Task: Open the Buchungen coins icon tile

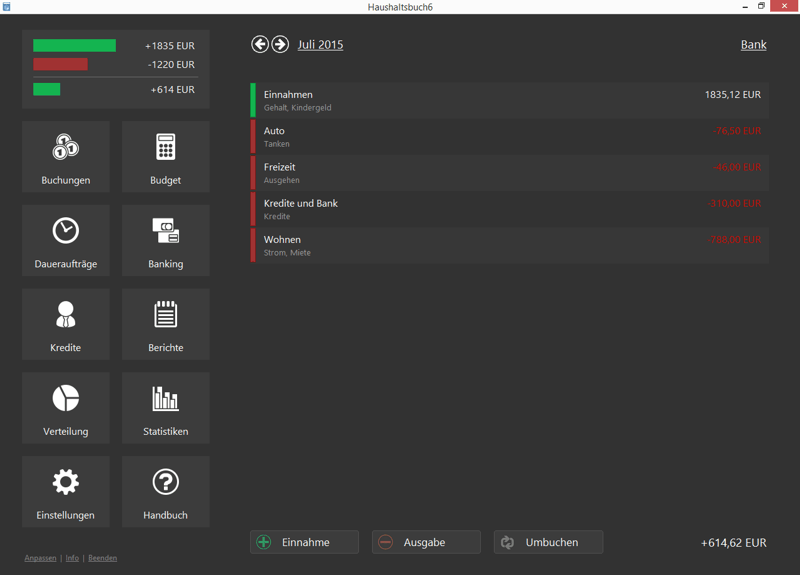Action: (66, 157)
